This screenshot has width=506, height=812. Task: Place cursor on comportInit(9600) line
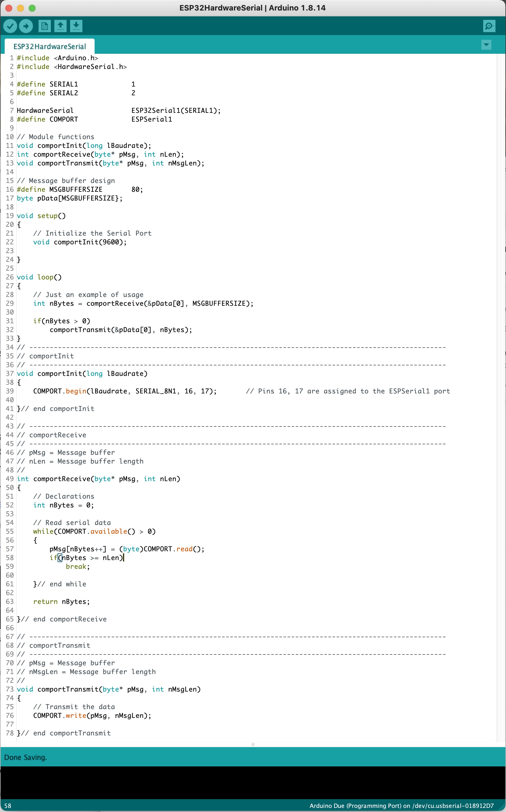tap(90, 242)
